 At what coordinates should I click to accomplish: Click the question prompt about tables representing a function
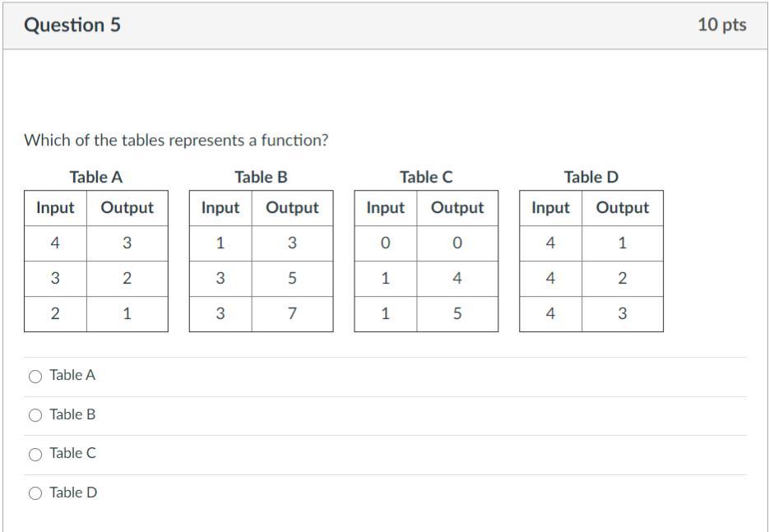(176, 140)
